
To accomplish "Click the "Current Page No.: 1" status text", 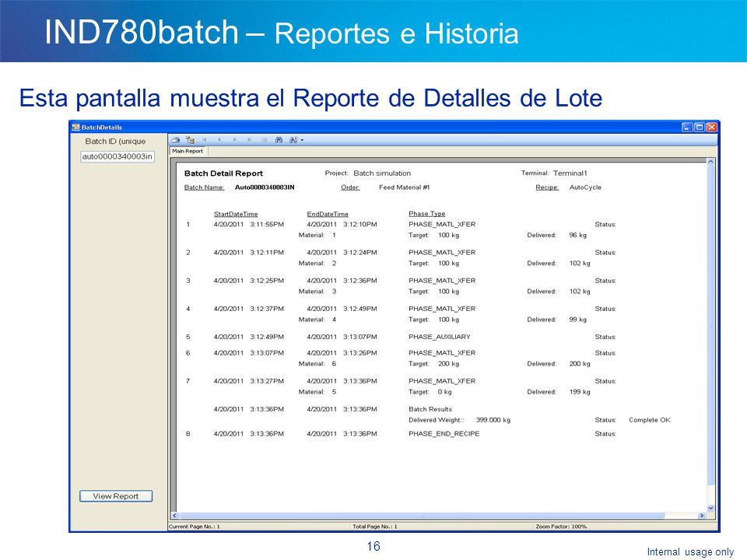I will point(195,527).
